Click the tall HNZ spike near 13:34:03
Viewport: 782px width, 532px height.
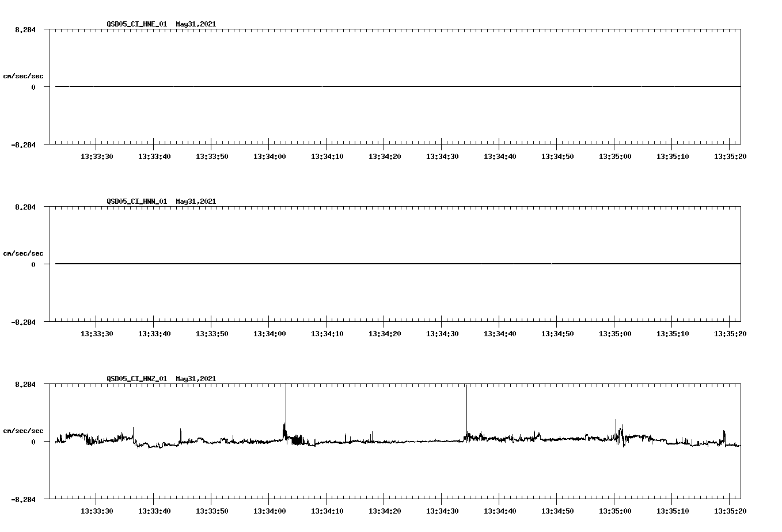(x=286, y=412)
